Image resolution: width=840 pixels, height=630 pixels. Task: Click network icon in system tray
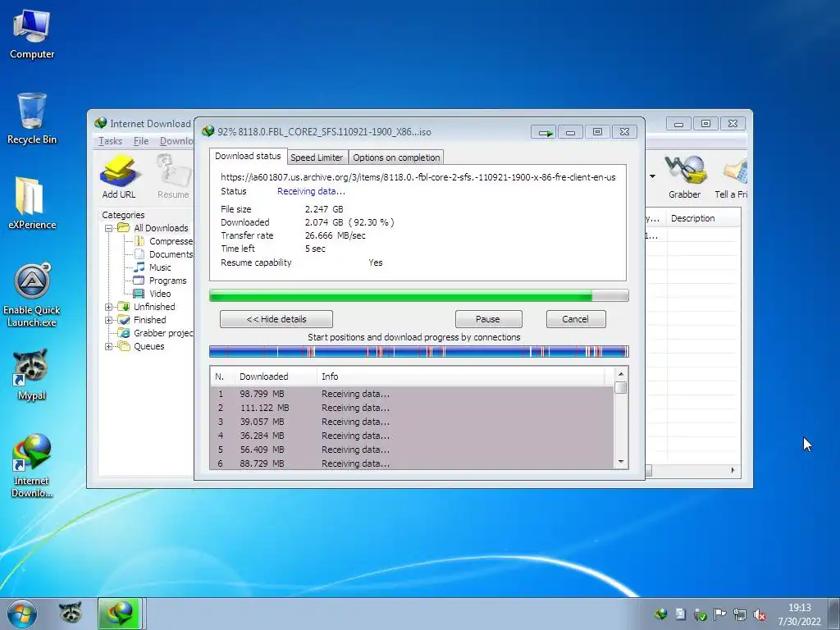tap(740, 614)
